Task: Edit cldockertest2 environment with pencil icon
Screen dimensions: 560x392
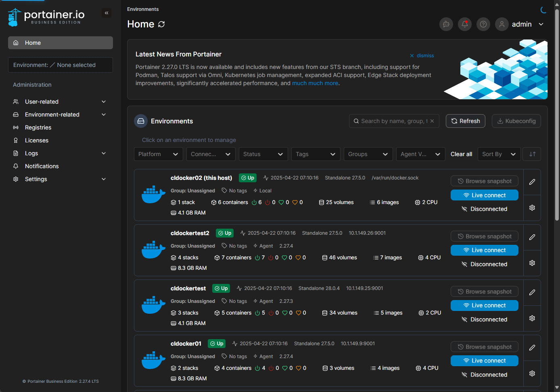Action: [532, 237]
